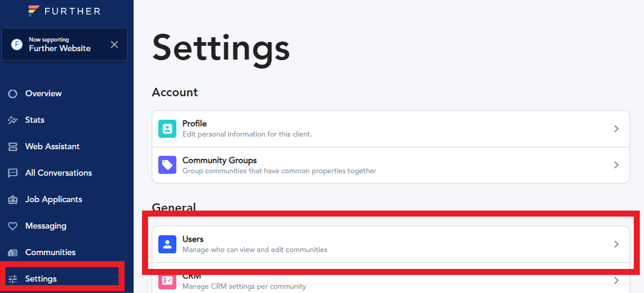
Task: Click the Communities buildings icon
Action: [x=12, y=253]
